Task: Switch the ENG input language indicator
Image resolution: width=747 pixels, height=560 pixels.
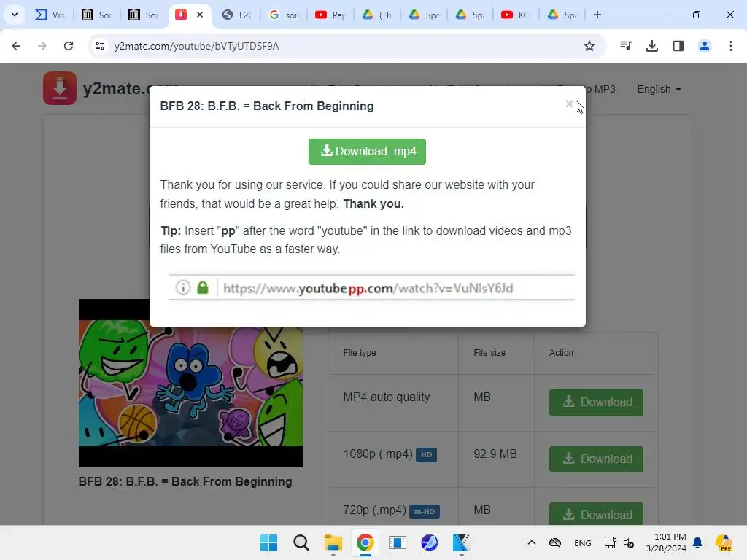Action: point(583,542)
